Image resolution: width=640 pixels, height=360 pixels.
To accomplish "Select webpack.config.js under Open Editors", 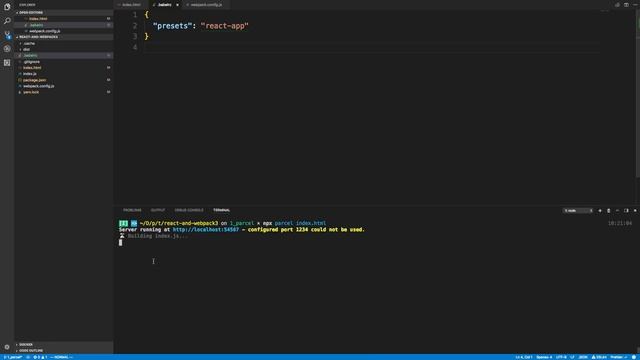I will click(64, 31).
